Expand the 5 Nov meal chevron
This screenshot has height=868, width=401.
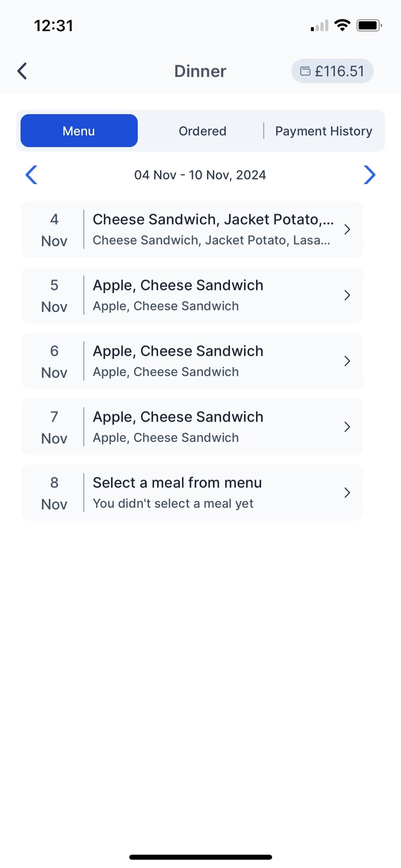(347, 295)
